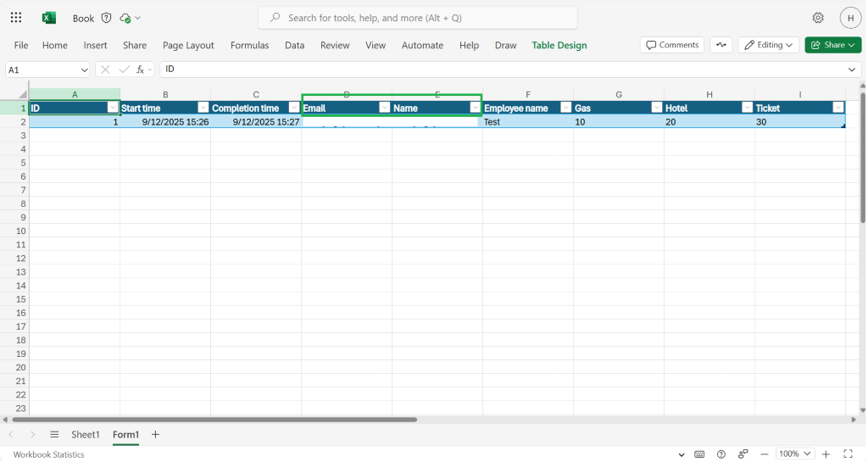Select the Table Design tab
Screen dimensions: 868x462
click(x=559, y=46)
